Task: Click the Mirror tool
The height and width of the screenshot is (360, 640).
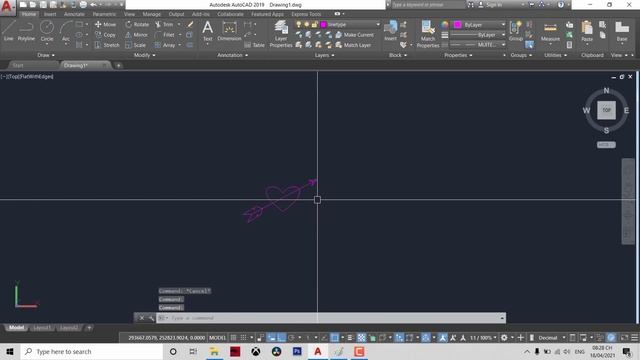Action: [136, 35]
